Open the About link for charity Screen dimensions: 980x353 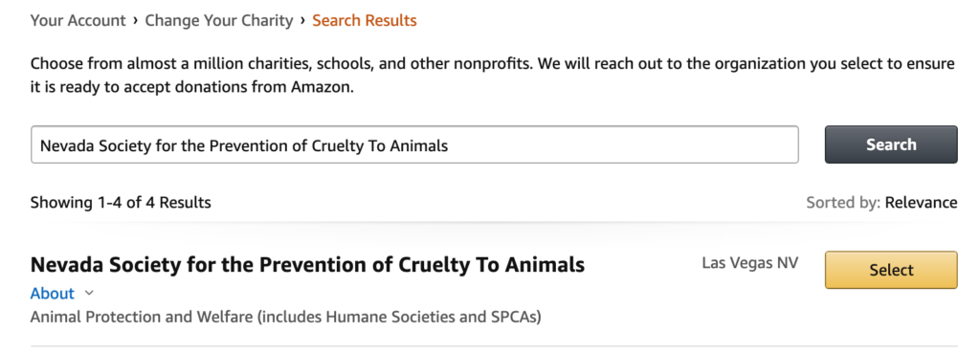click(x=53, y=293)
